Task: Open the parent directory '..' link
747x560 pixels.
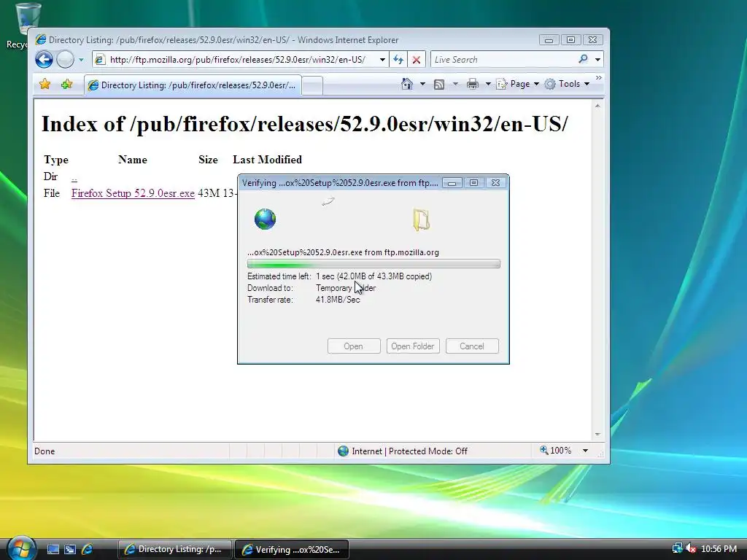Action: (x=74, y=177)
